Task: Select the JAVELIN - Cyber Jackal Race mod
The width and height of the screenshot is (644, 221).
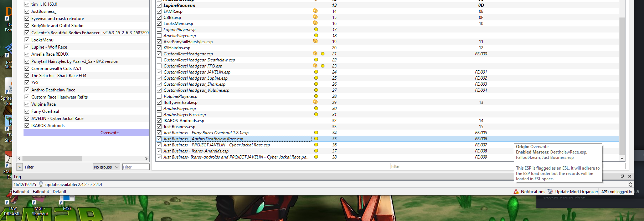Action: 87,118
